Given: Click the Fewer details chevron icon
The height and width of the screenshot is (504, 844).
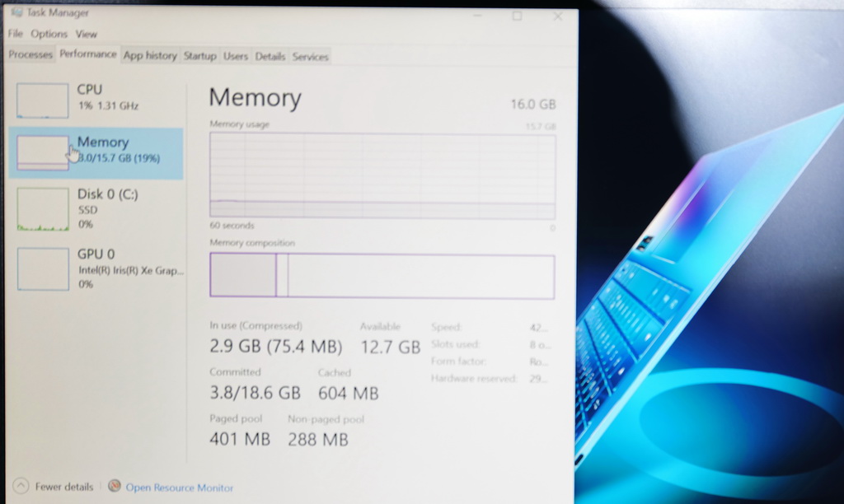Looking at the screenshot, I should [x=21, y=486].
